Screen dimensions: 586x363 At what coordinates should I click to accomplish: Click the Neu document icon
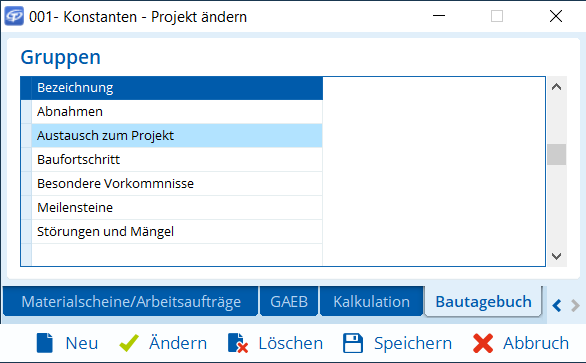tap(45, 343)
